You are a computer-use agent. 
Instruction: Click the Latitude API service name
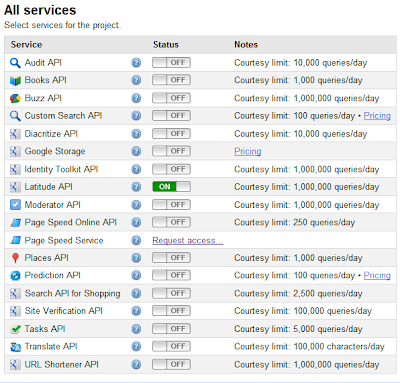point(49,187)
